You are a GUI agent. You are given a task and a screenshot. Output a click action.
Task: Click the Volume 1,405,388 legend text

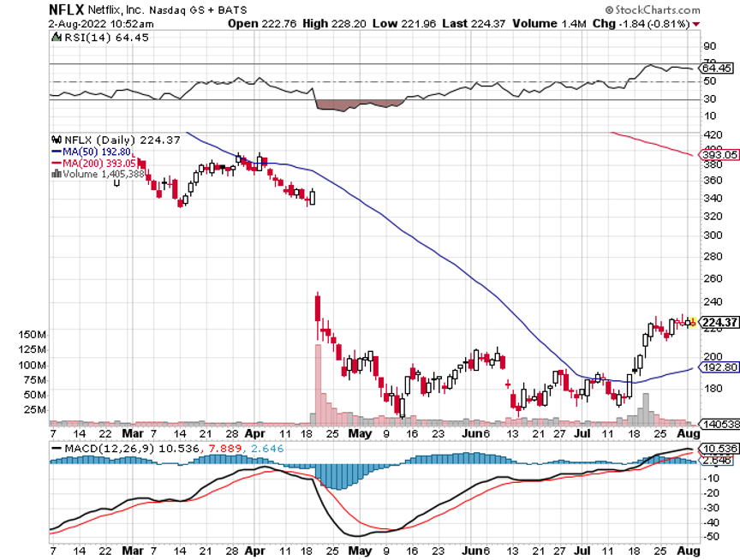pyautogui.click(x=104, y=174)
